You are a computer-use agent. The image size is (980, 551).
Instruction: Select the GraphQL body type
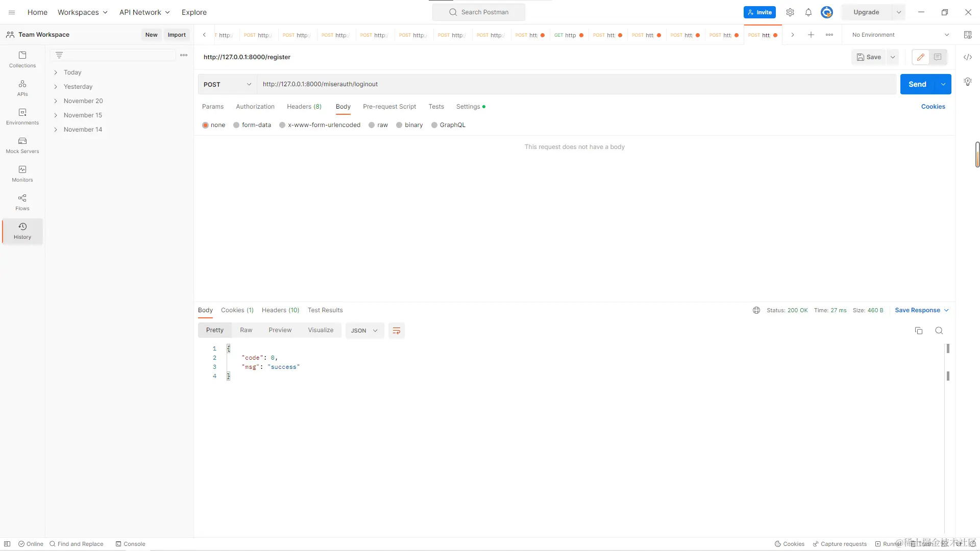[x=434, y=125]
